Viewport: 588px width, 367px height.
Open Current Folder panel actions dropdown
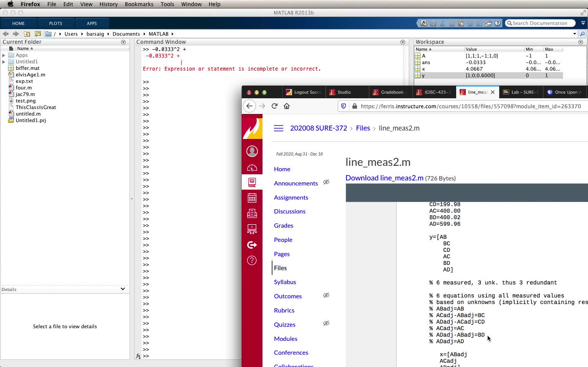(x=123, y=42)
